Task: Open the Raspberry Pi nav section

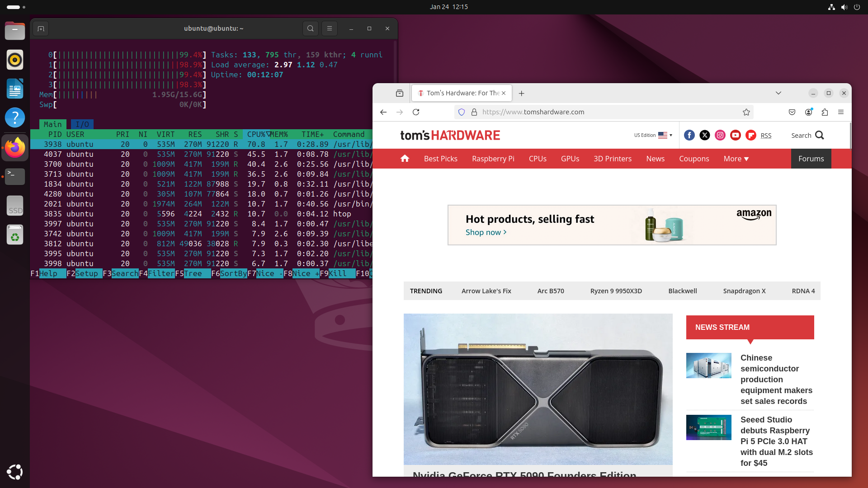Action: pos(493,159)
